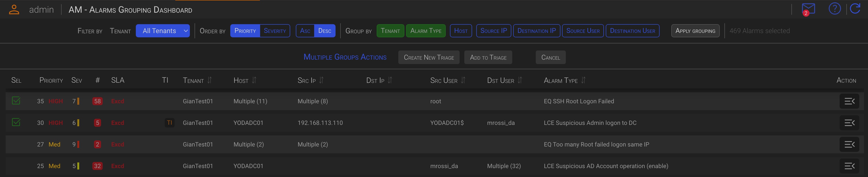Open the mail notifications icon
868x177 pixels.
pos(808,9)
